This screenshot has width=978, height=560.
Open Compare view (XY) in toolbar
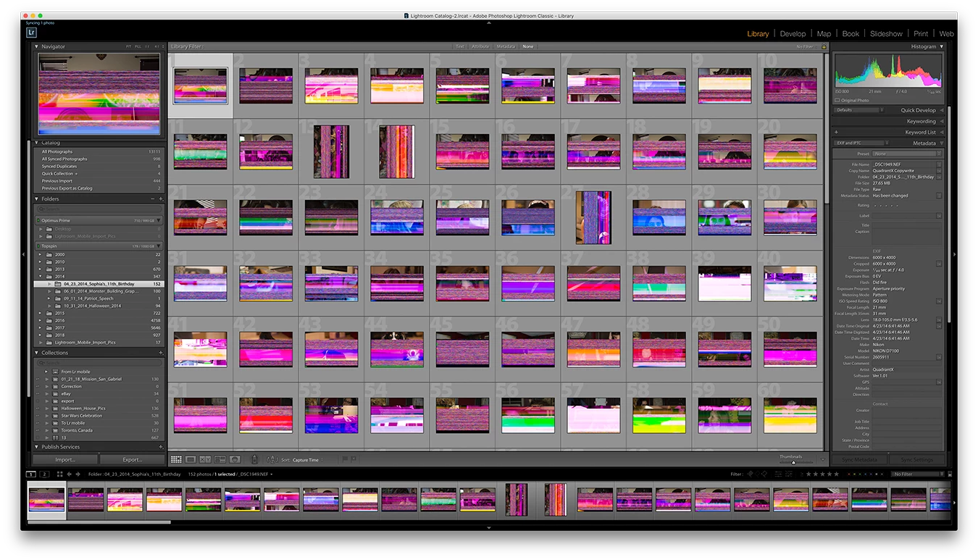pos(205,459)
